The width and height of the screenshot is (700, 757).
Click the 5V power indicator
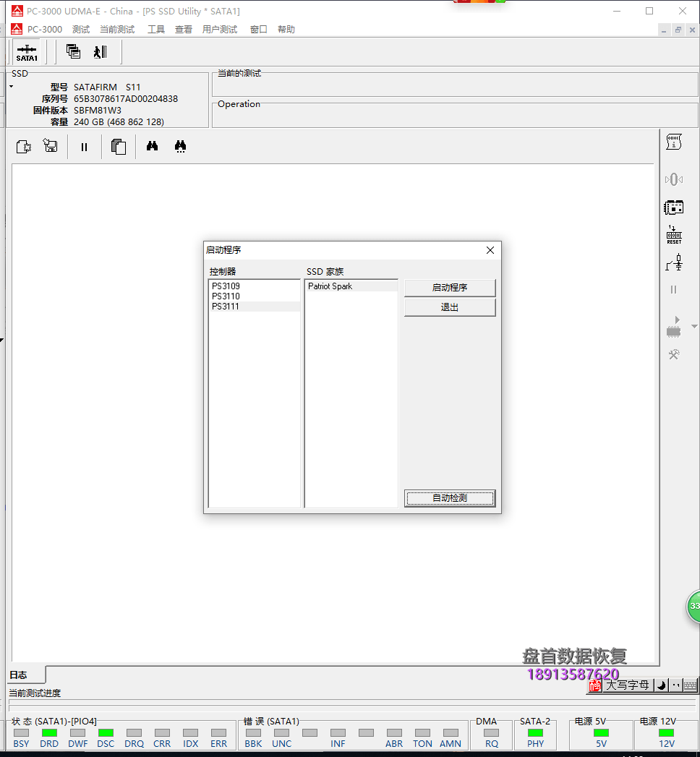[601, 733]
